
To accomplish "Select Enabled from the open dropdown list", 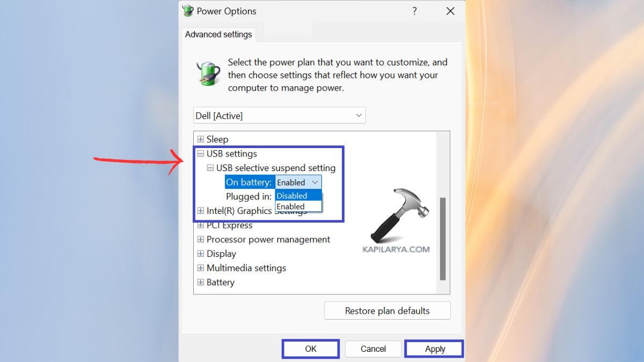I will point(292,206).
